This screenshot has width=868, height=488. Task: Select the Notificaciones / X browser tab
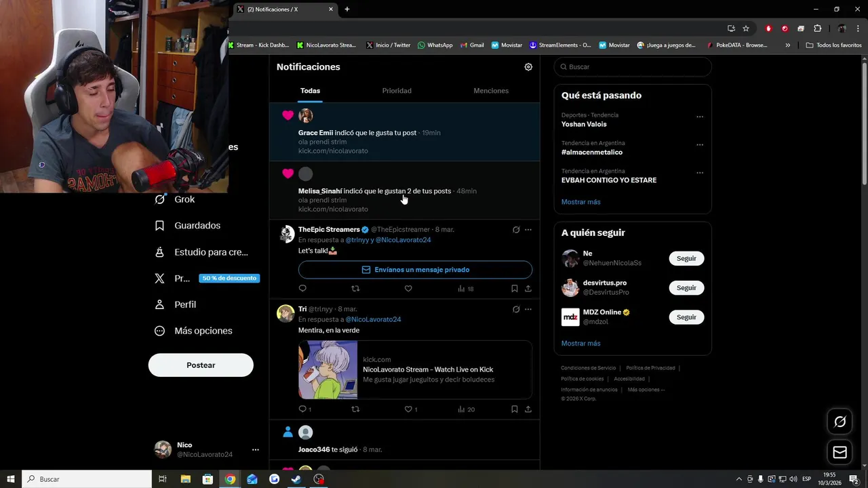285,9
